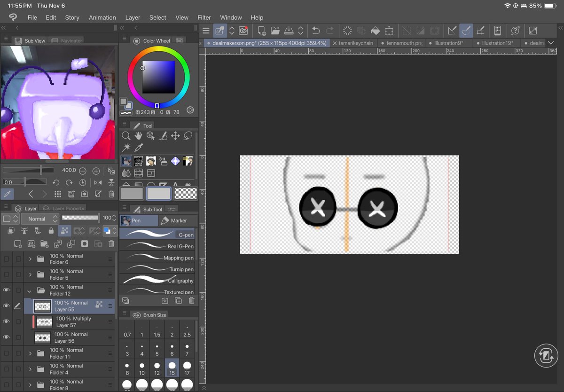Choose the Mapping pen sub tool
This screenshot has height=392, width=564.
tap(157, 257)
